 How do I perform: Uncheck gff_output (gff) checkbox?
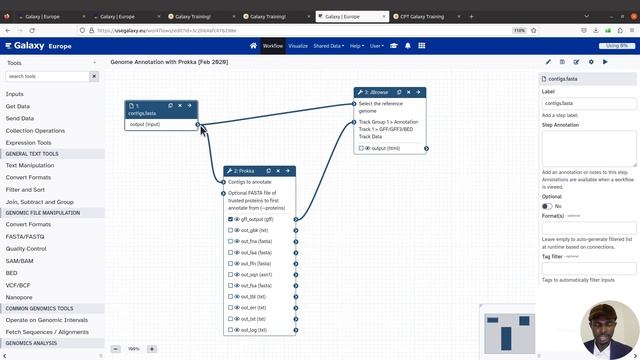click(x=230, y=219)
